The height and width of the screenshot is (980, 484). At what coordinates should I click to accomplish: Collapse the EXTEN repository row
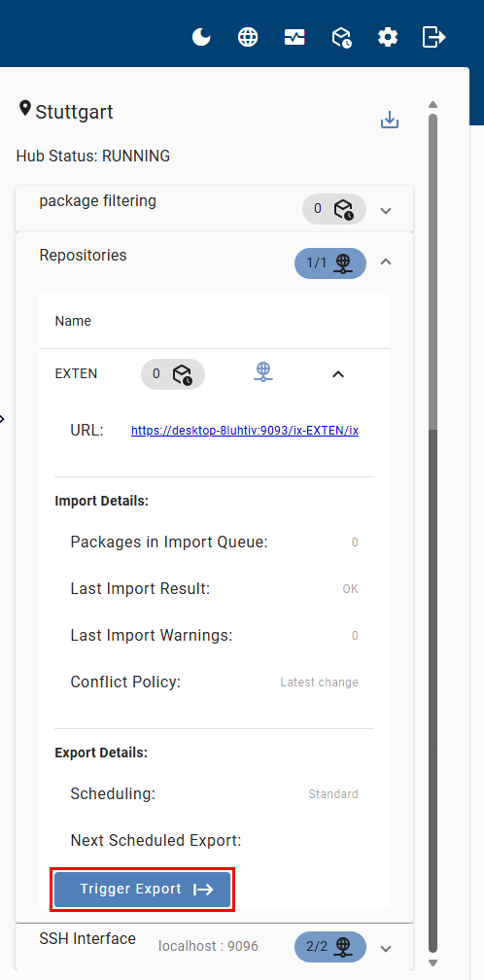tap(338, 374)
